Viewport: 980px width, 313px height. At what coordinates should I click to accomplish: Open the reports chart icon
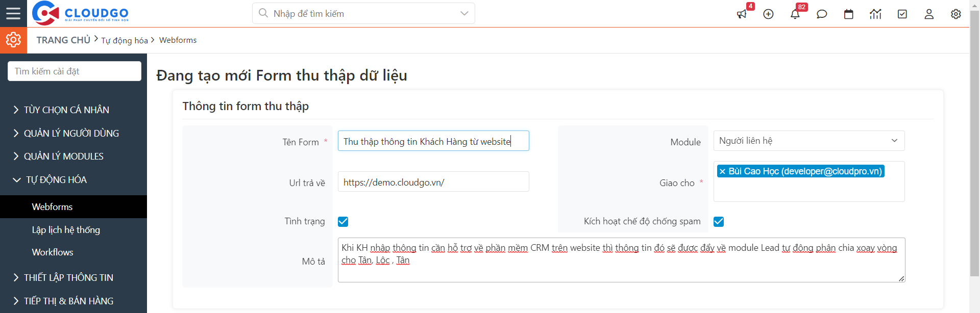(875, 14)
